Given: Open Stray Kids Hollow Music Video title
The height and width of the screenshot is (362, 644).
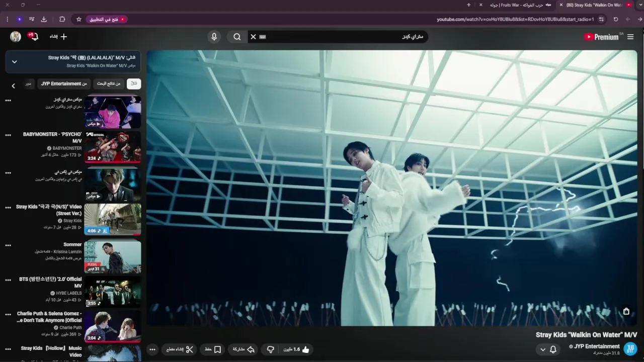Looking at the screenshot, I should (x=51, y=351).
